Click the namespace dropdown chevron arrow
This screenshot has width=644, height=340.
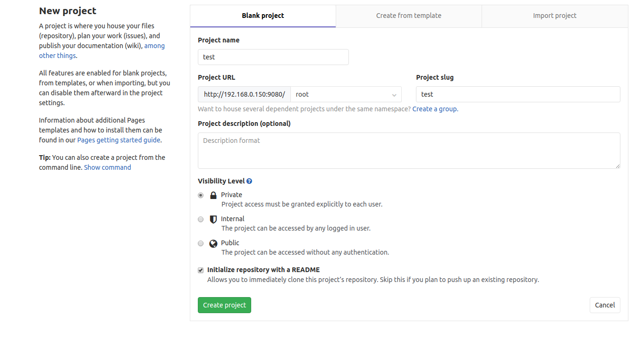pyautogui.click(x=394, y=95)
